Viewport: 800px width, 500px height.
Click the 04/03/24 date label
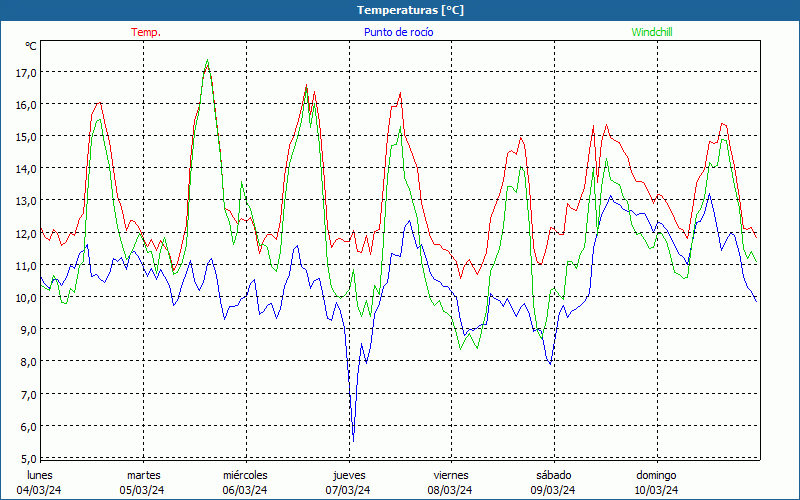(39, 490)
